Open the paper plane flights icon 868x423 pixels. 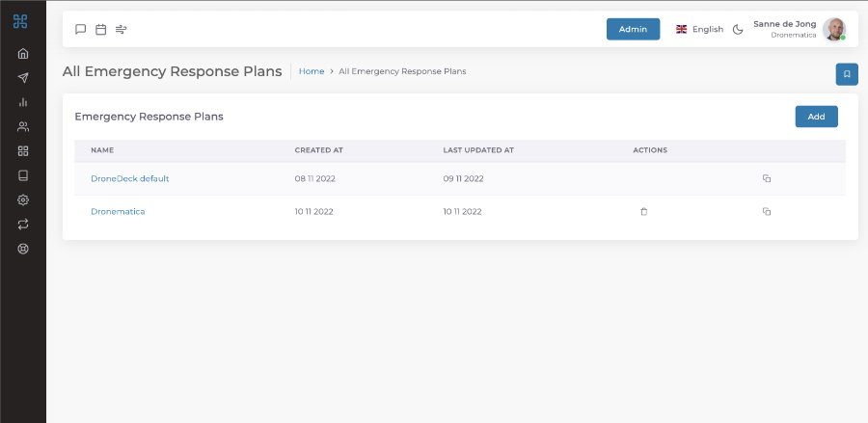23,78
